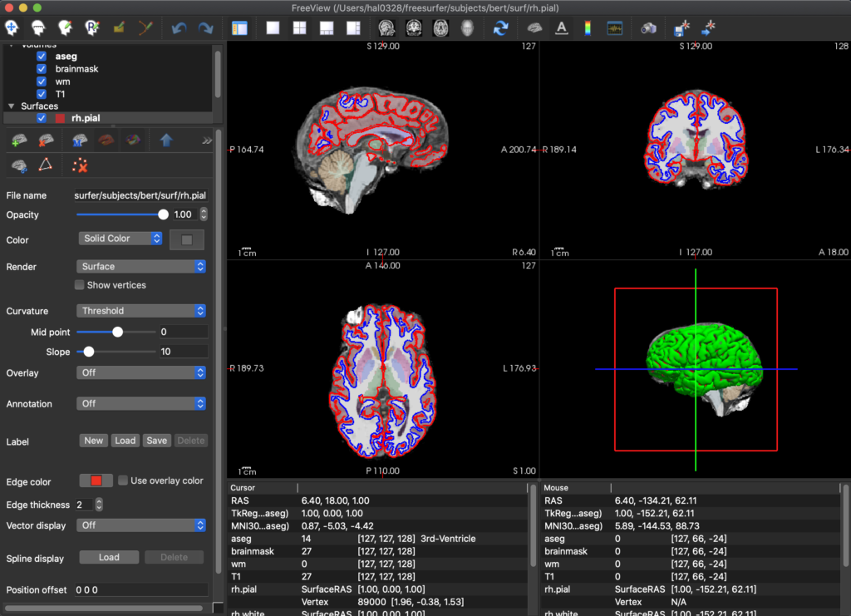Click the Undo arrow icon
Screen dimensions: 851x616
click(x=179, y=28)
